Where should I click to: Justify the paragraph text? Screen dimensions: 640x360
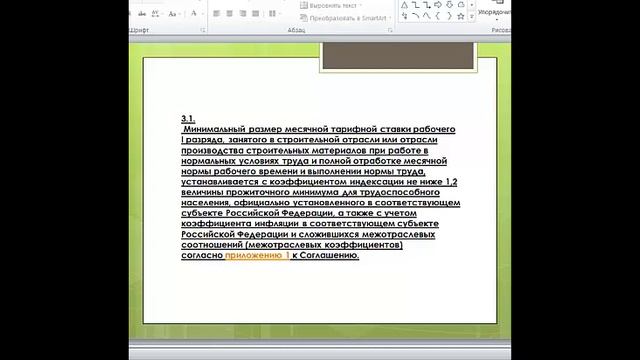256,14
